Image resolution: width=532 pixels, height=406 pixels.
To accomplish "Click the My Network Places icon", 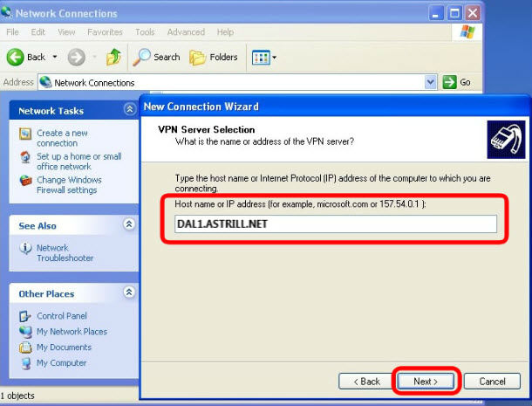I will [25, 332].
